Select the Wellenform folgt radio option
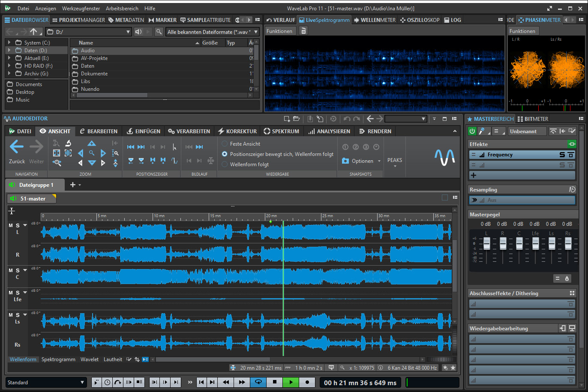Screen dimensions: 588x392 225,165
